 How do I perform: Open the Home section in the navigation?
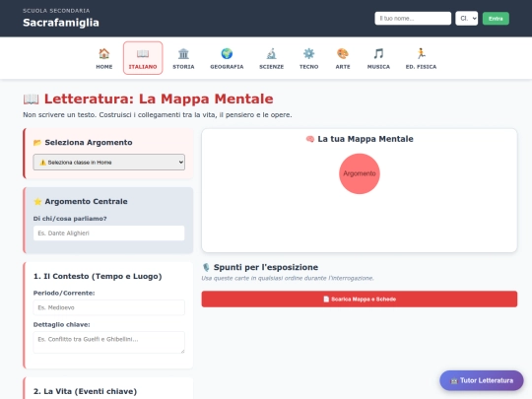tap(104, 58)
